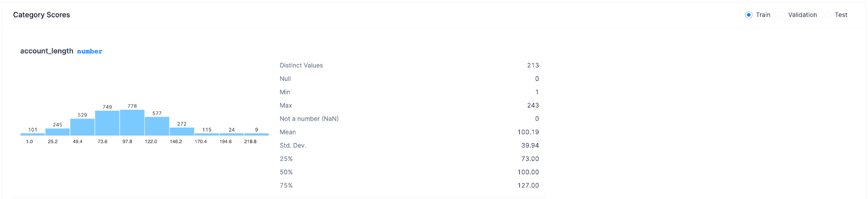This screenshot has width=868, height=199.
Task: Click the histogram bar labeled 24
Action: pos(232,134)
